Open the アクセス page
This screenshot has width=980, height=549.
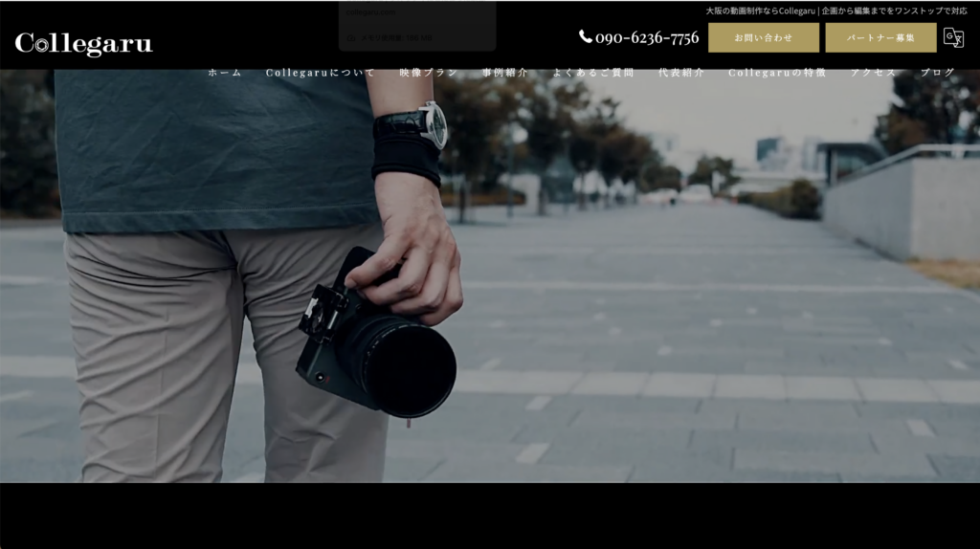(x=874, y=73)
